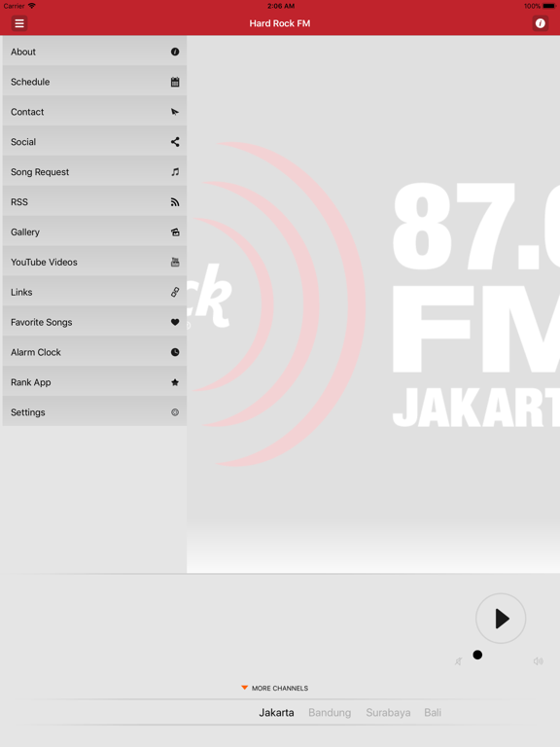Screen dimensions: 560x747
Task: Select Alarm Clock menu entry
Action: (94, 351)
